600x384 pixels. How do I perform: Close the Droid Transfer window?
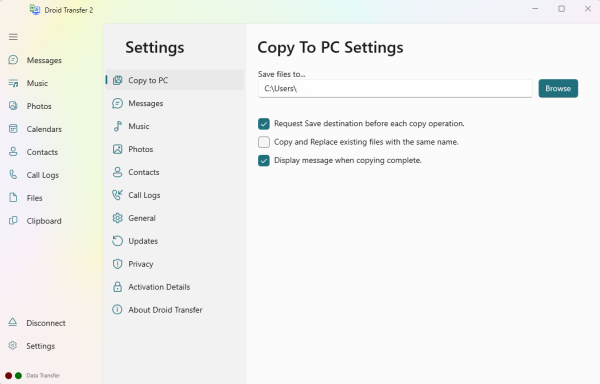pyautogui.click(x=588, y=8)
